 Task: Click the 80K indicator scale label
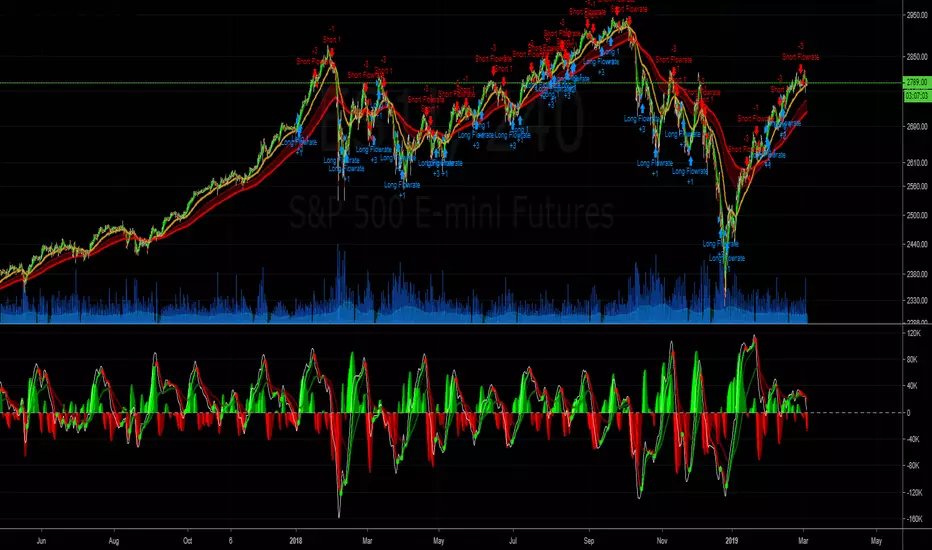click(913, 360)
